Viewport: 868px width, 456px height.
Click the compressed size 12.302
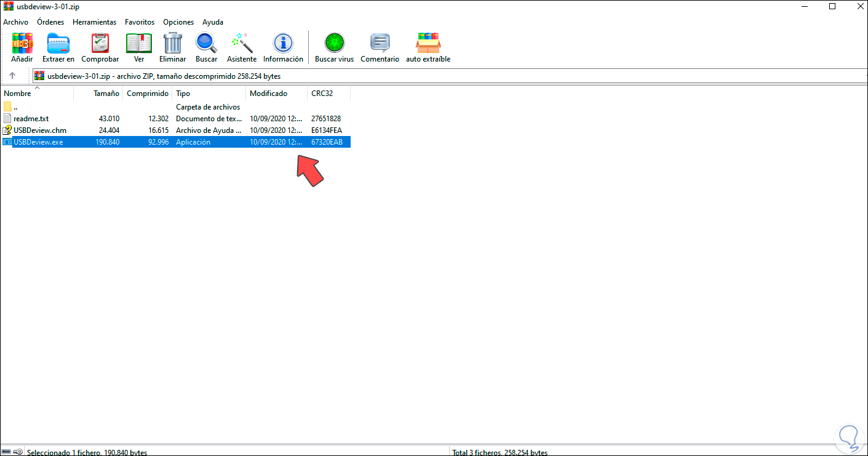pos(158,119)
